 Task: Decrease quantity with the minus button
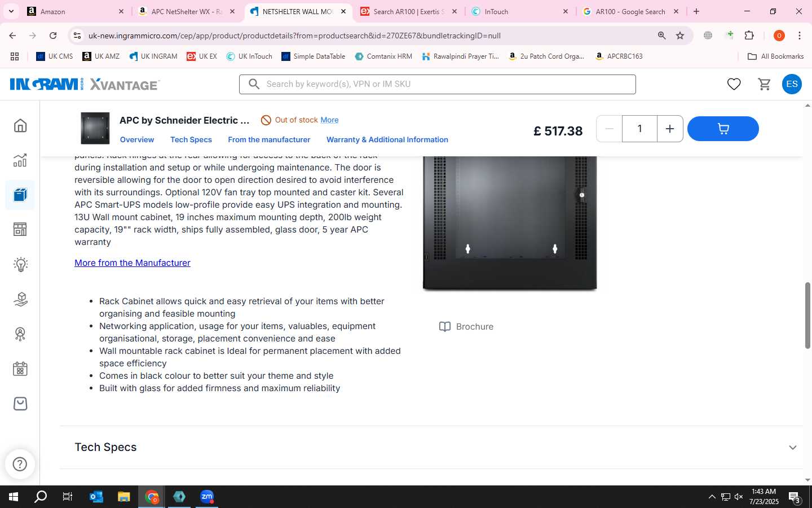click(x=609, y=129)
